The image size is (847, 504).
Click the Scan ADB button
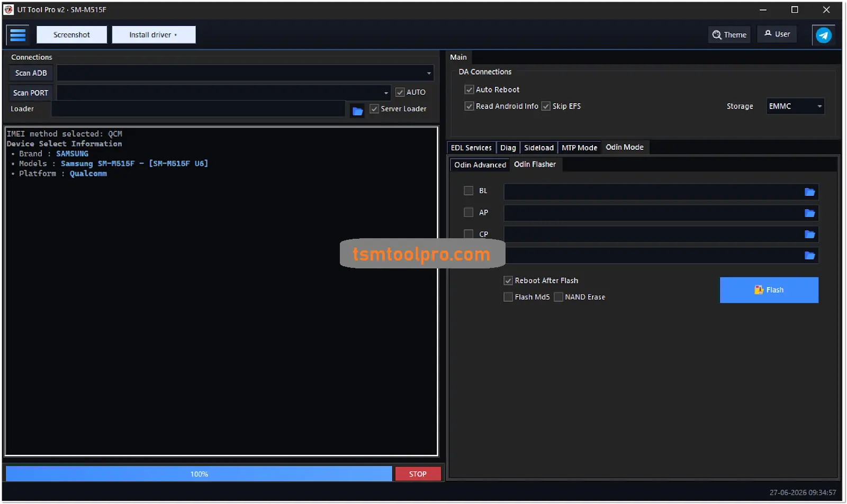31,73
